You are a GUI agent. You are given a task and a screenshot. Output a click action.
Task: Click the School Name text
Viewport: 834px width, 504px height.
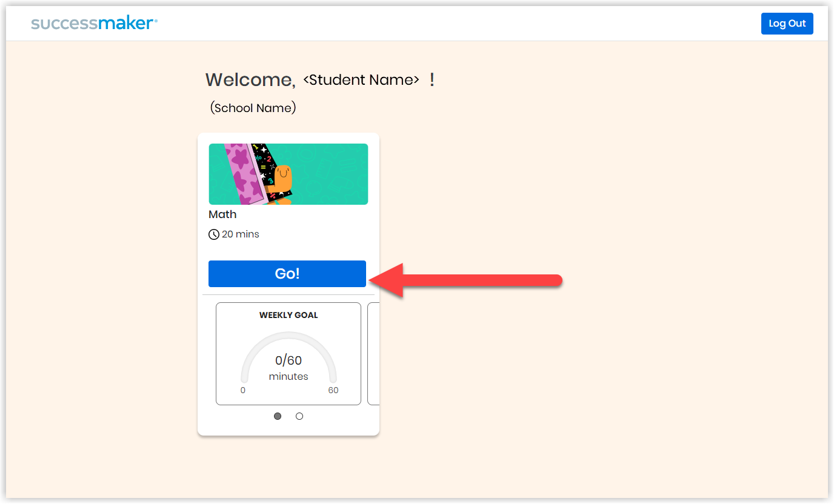pos(253,107)
